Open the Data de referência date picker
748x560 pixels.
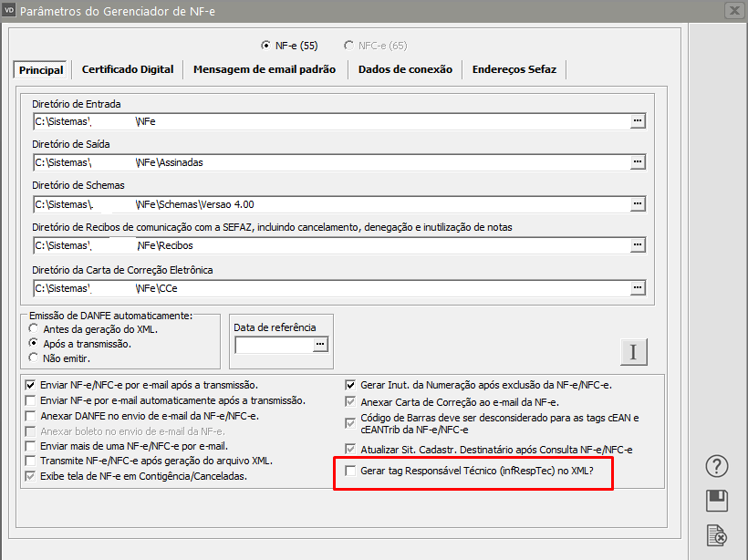click(x=319, y=345)
